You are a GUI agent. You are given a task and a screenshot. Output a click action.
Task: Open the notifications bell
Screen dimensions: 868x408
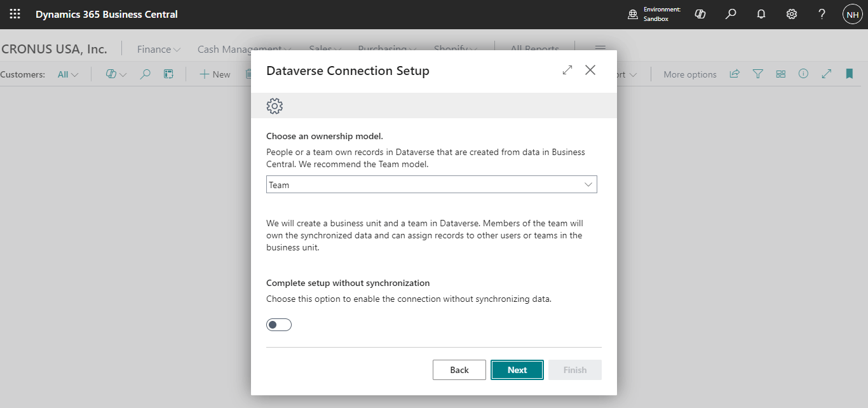point(761,14)
